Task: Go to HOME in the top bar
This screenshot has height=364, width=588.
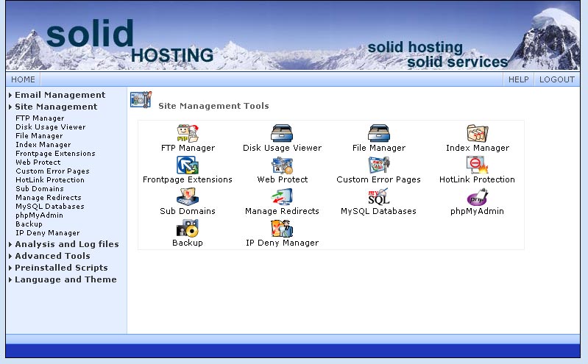Action: click(x=23, y=79)
